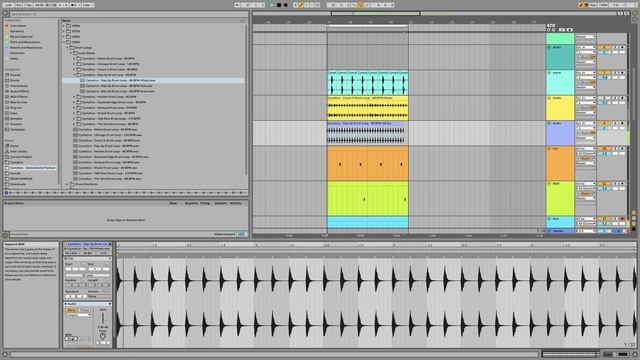The width and height of the screenshot is (640, 360).
Task: Select the Delay collection
Action: 14,58
